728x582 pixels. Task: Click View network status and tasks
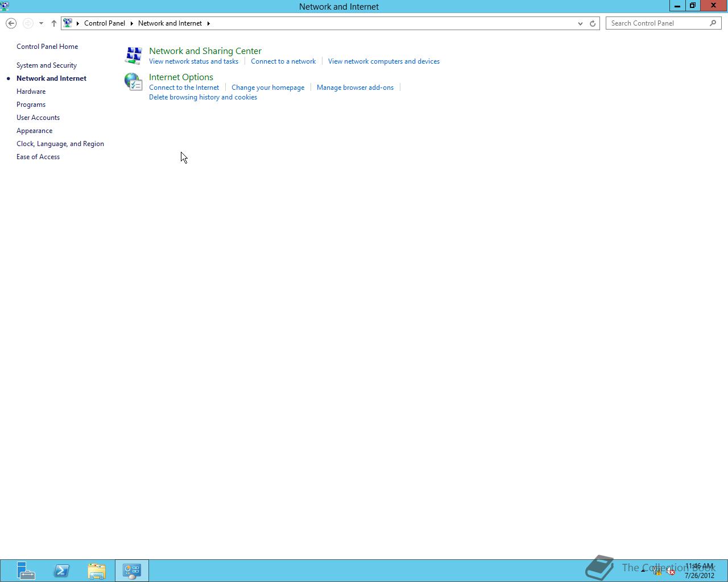pos(193,61)
